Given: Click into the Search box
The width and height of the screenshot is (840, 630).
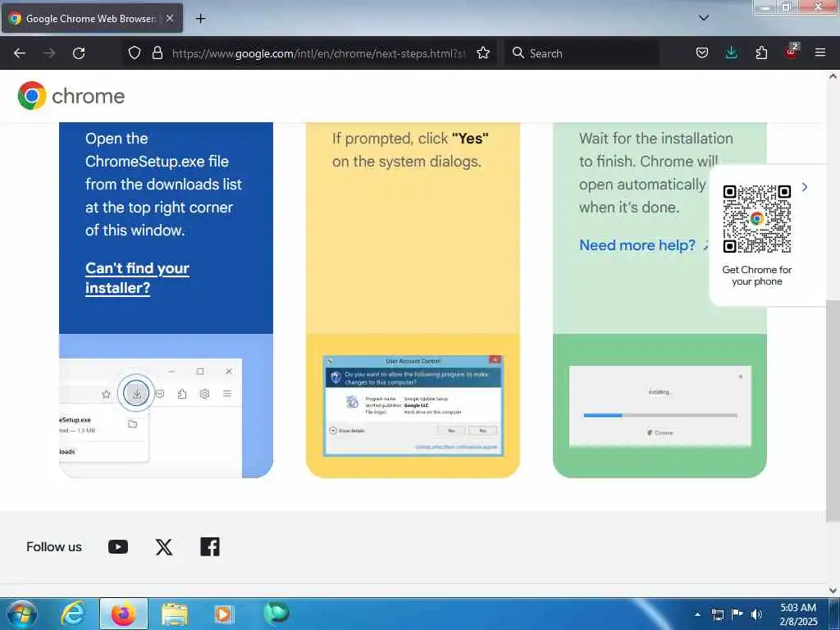Looking at the screenshot, I should (582, 53).
